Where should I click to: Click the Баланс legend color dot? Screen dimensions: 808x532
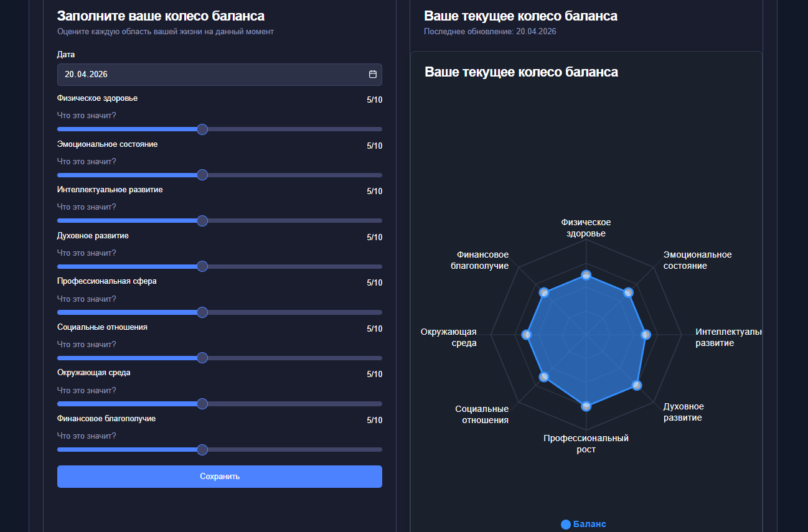click(x=565, y=525)
